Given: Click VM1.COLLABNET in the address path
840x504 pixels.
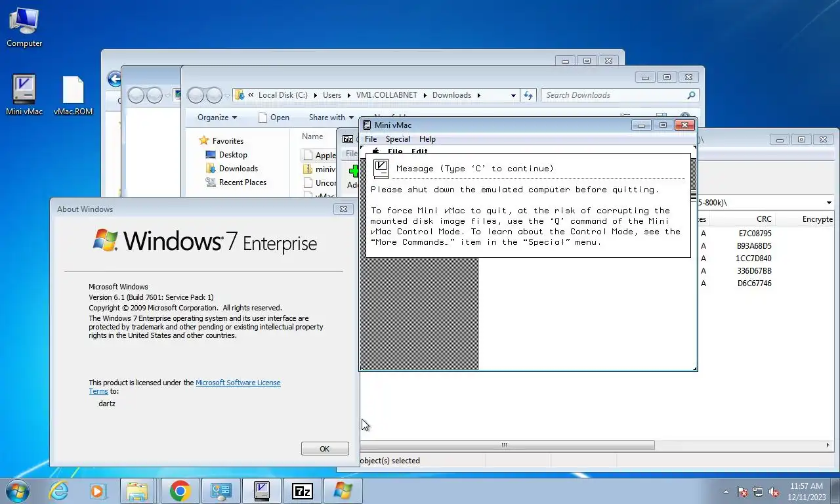Looking at the screenshot, I should click(x=387, y=95).
